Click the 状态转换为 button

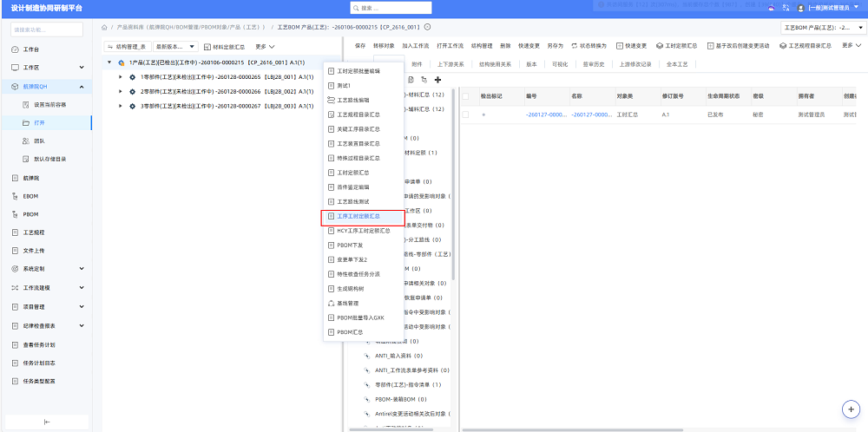[x=589, y=46]
